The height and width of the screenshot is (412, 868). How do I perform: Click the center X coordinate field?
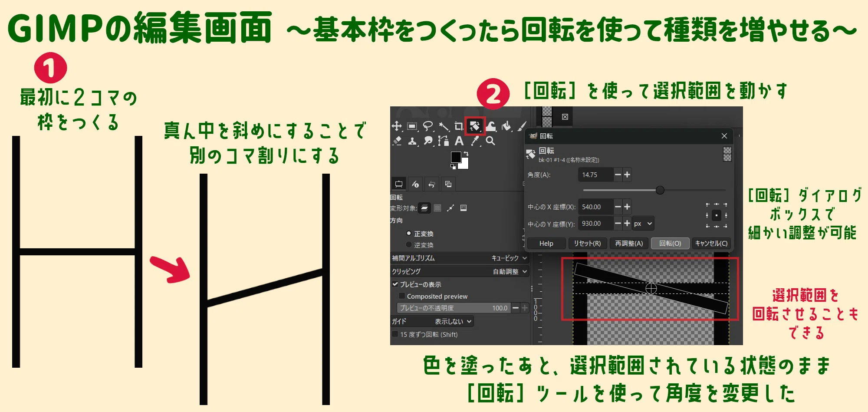pos(595,207)
